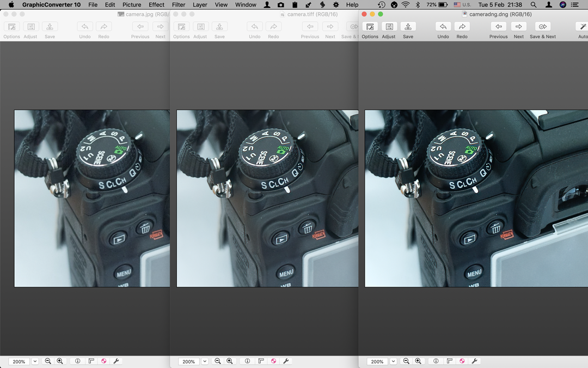The height and width of the screenshot is (368, 588).
Task: Click Redo in the camera.tiff window
Action: 273,27
